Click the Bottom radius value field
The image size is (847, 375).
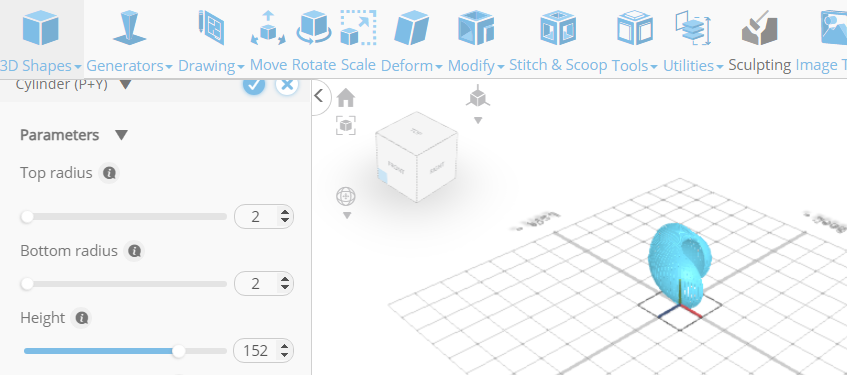pos(264,284)
